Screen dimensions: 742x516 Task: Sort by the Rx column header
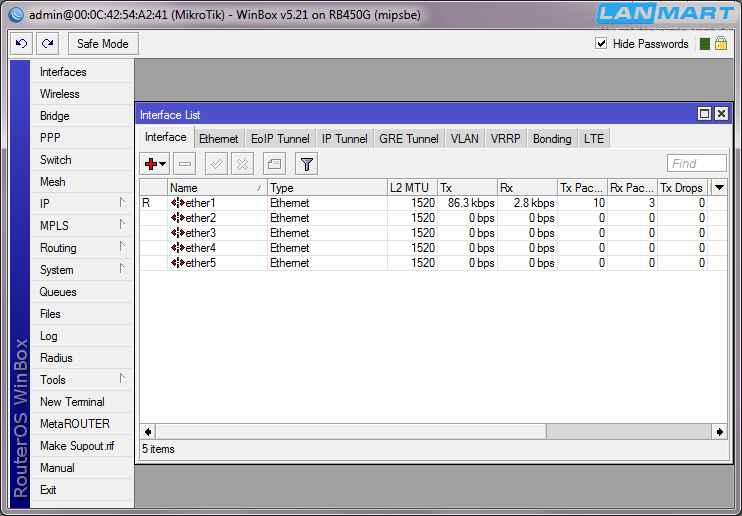coord(527,188)
